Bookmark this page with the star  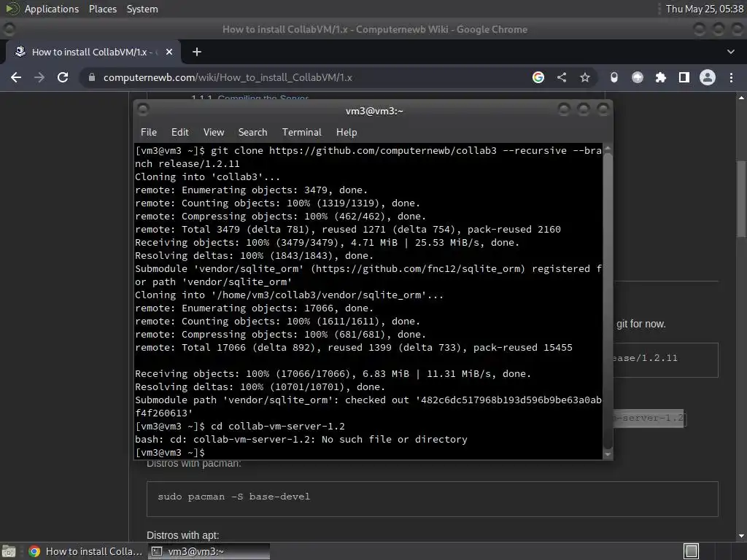point(585,77)
